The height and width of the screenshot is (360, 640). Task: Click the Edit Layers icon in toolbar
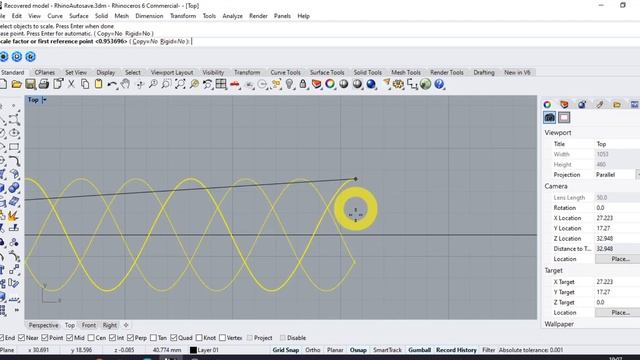point(316,84)
